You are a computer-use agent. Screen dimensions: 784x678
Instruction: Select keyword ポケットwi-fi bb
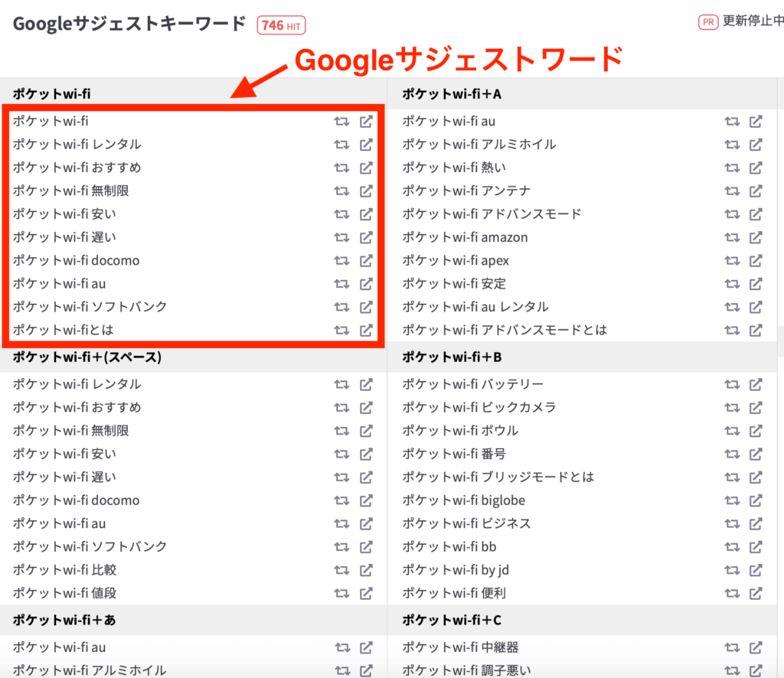pos(449,546)
